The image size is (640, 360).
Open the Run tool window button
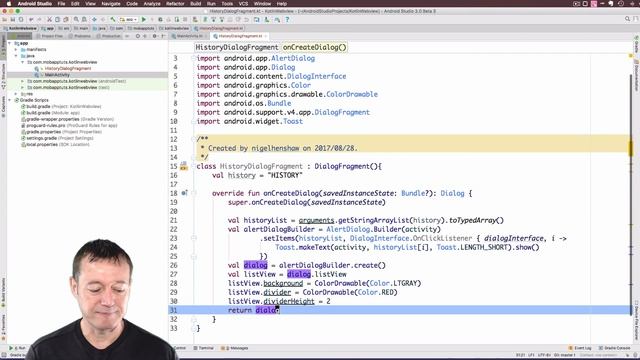[x=17, y=348]
